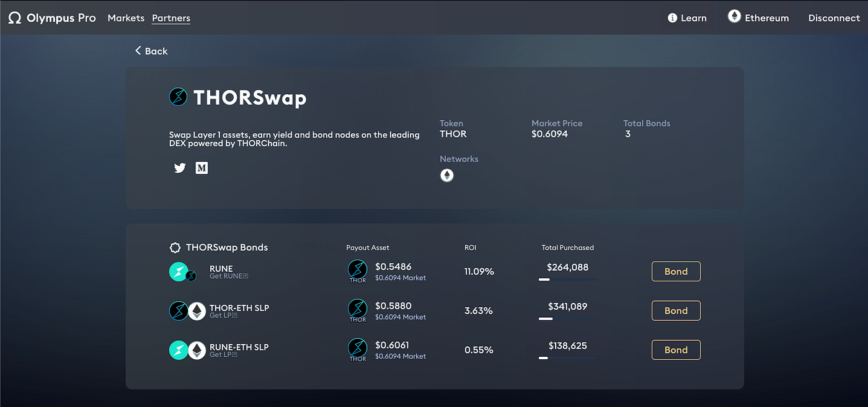Open THORSwap Twitter page icon

coord(180,168)
